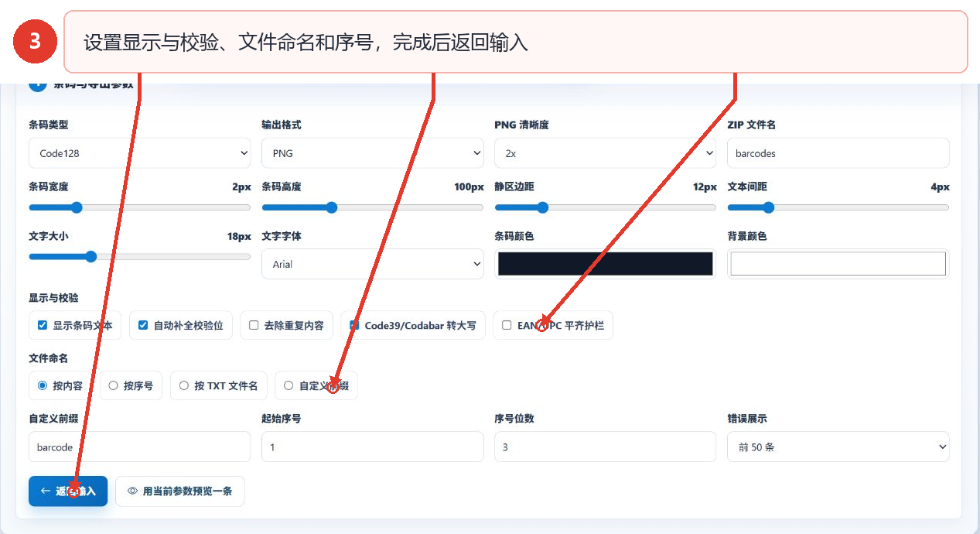Enable the EAN/UPC 平齐护栏 checkbox
This screenshot has width=980, height=534.
[507, 326]
